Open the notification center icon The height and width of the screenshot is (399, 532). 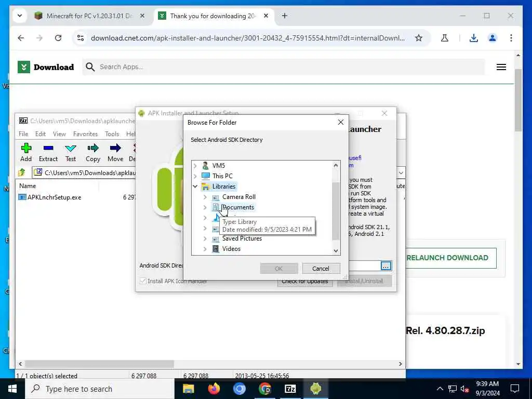click(515, 389)
